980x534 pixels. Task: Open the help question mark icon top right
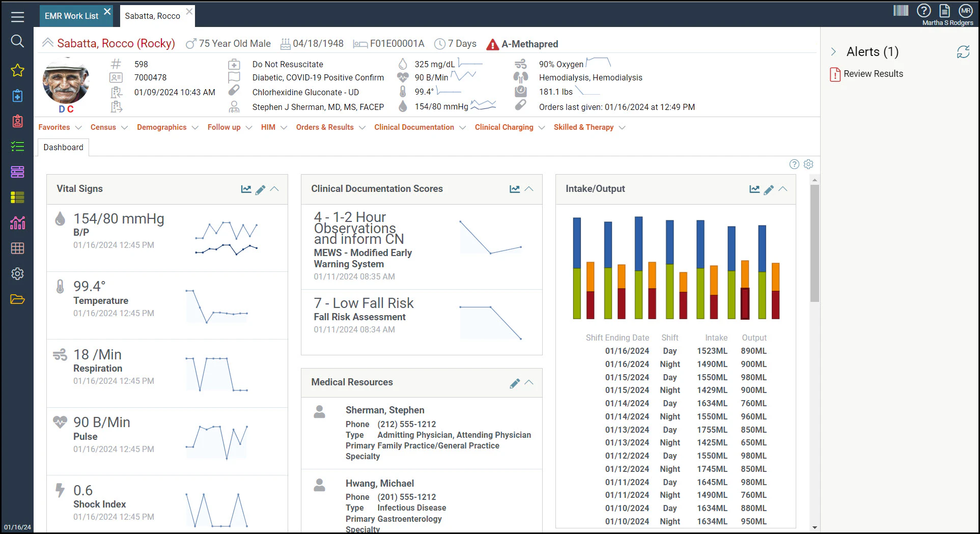pos(924,10)
